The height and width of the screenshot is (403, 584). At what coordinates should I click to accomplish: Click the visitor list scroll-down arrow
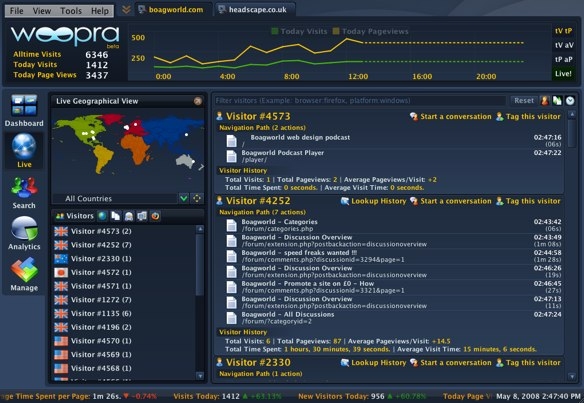click(x=200, y=376)
